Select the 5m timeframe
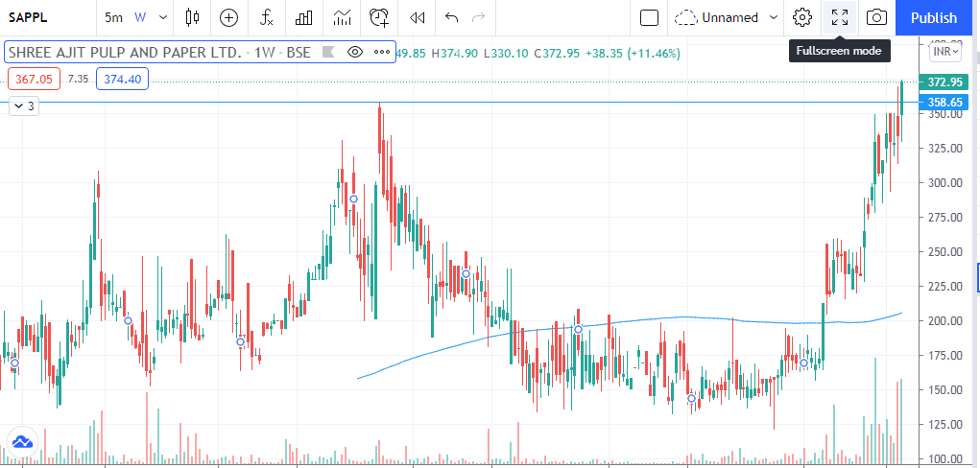 pyautogui.click(x=114, y=17)
